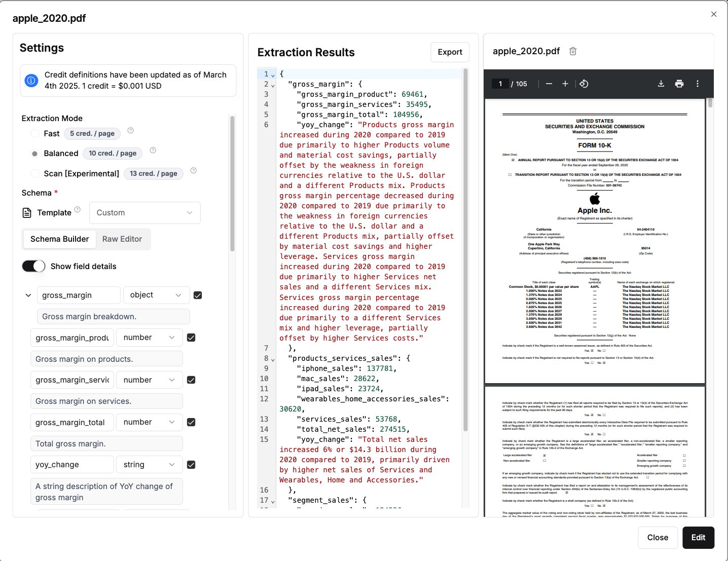Viewport: 728px width, 561px height.
Task: Uncheck the gross_margin field checkbox
Action: pyautogui.click(x=198, y=295)
